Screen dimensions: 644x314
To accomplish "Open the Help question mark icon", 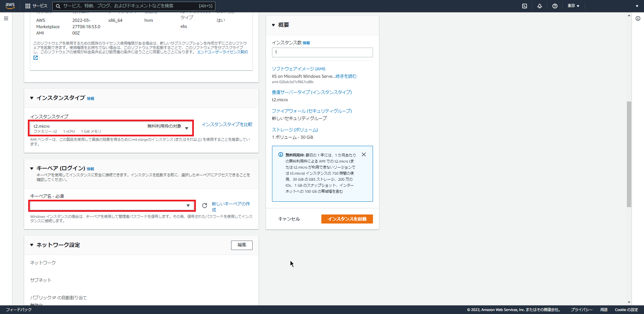I will [554, 6].
